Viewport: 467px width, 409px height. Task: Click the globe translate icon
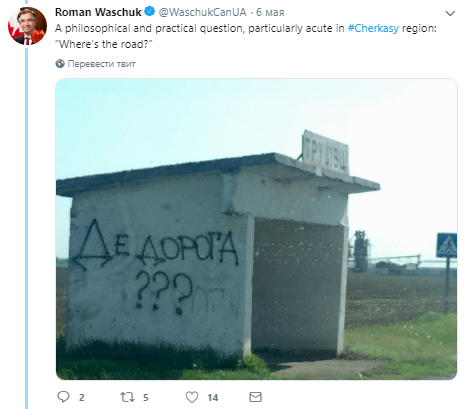pos(60,63)
